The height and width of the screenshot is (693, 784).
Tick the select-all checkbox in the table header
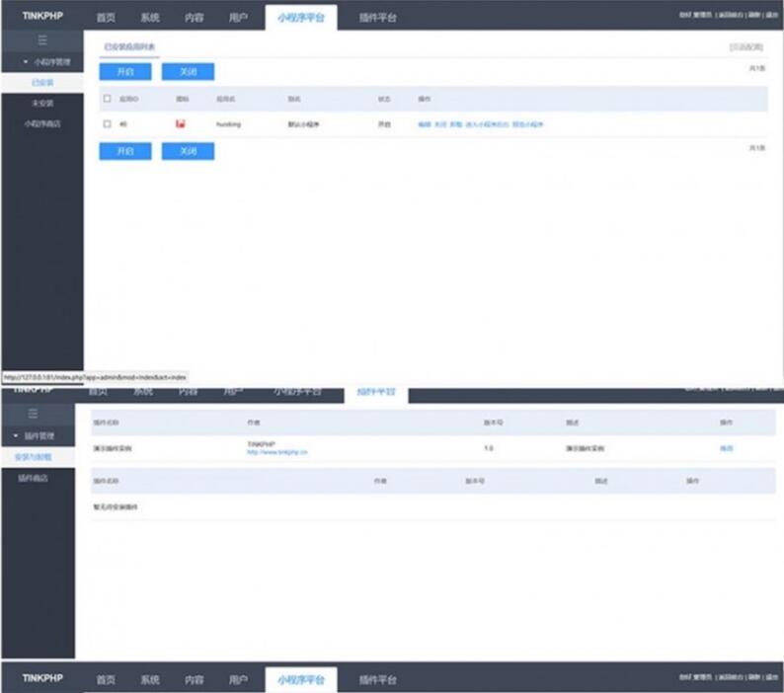(107, 99)
